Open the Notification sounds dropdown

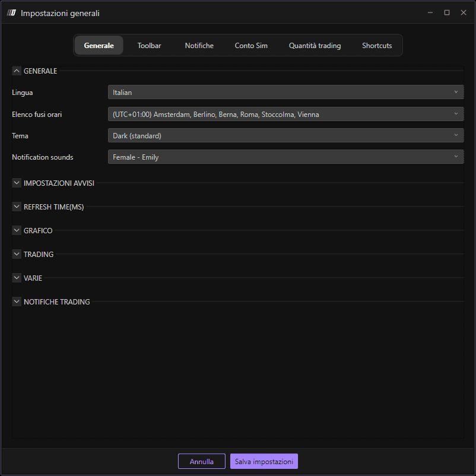point(285,157)
